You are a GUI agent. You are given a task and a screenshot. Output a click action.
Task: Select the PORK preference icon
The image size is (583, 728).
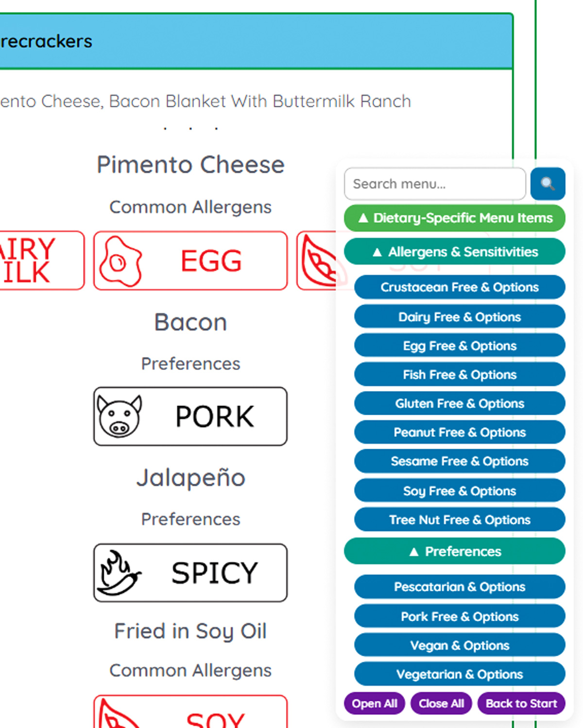point(191,416)
